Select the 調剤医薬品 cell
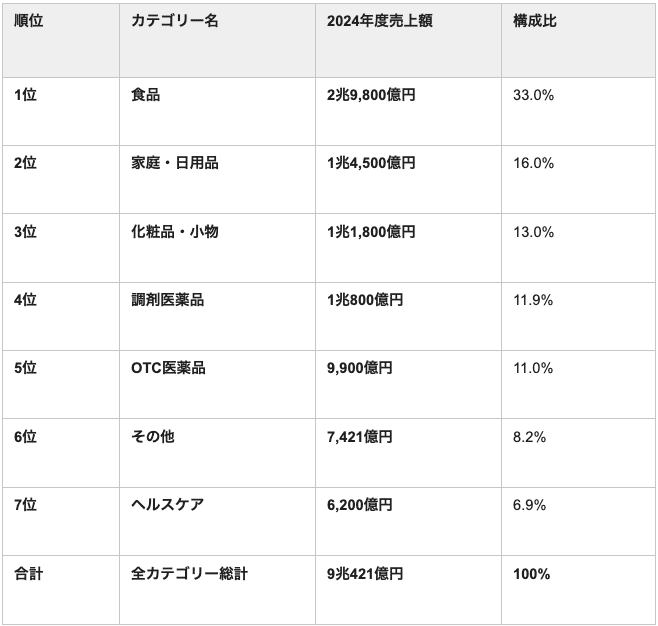 click(217, 316)
